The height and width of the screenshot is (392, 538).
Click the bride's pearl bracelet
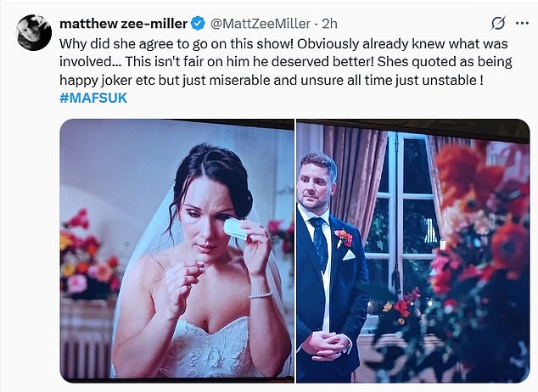click(x=260, y=295)
